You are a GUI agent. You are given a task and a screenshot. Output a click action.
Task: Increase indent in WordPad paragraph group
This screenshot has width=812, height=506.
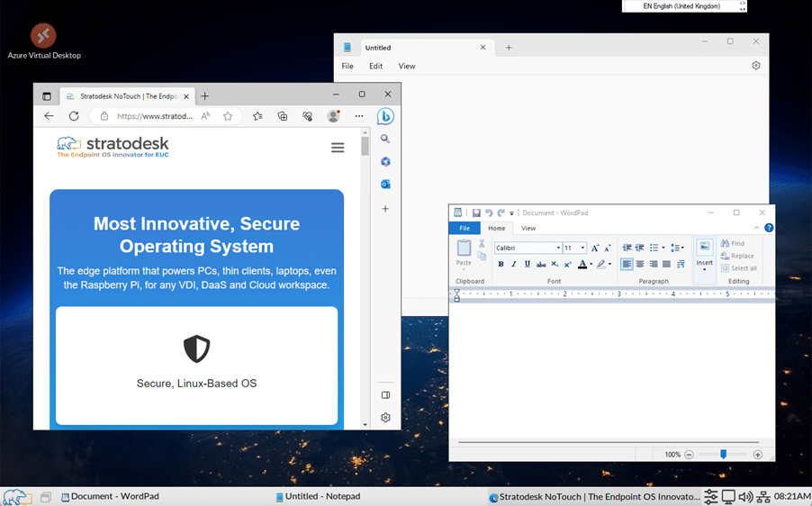click(640, 248)
